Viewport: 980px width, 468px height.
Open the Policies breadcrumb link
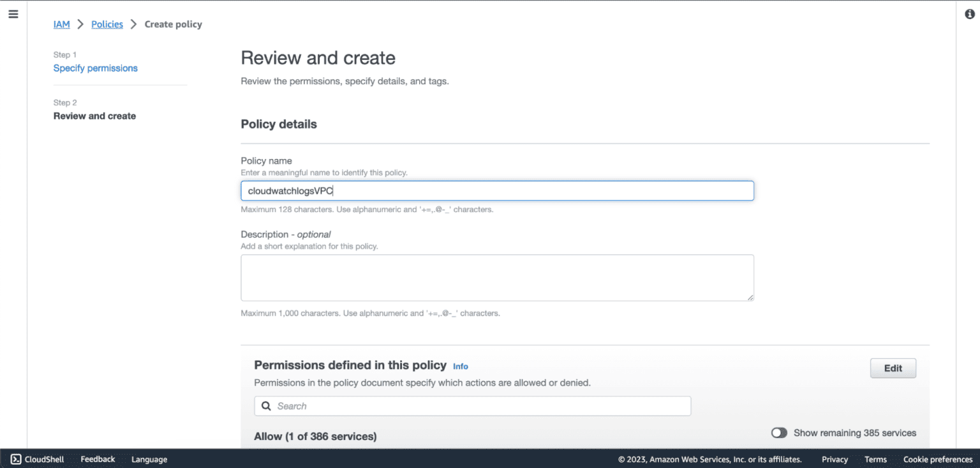tap(107, 24)
